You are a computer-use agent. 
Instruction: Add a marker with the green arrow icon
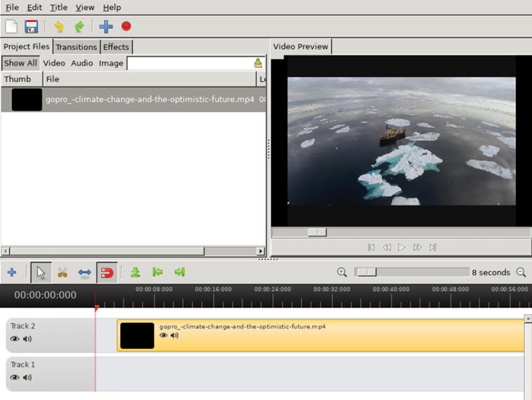click(x=135, y=272)
